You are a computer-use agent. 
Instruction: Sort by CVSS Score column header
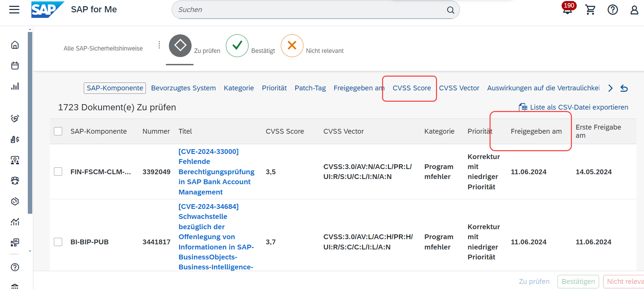click(x=285, y=131)
